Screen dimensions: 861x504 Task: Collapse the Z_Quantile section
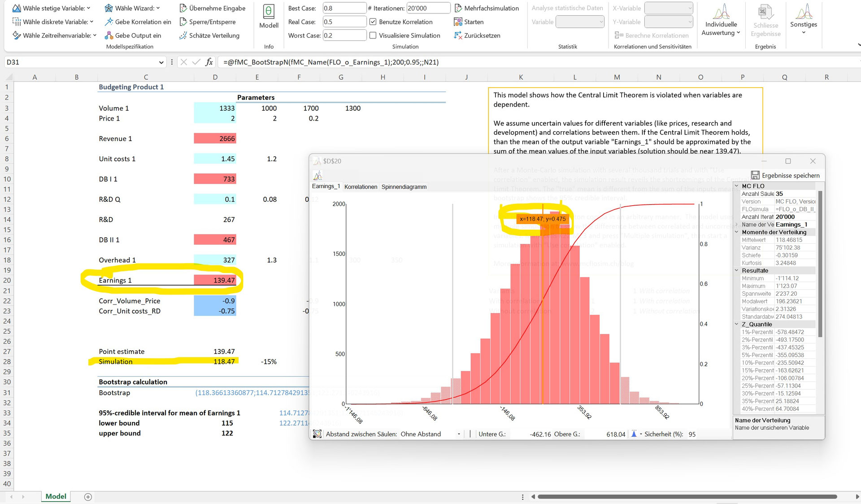(737, 324)
